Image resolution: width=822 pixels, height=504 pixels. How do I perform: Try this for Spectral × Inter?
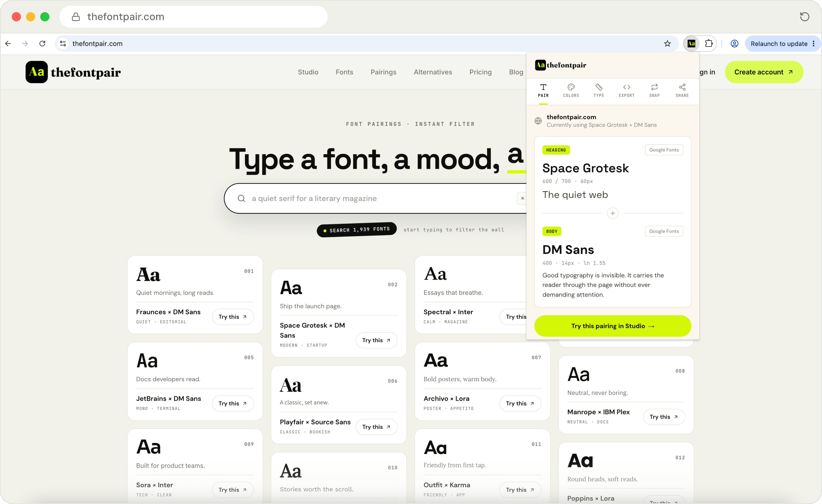513,317
